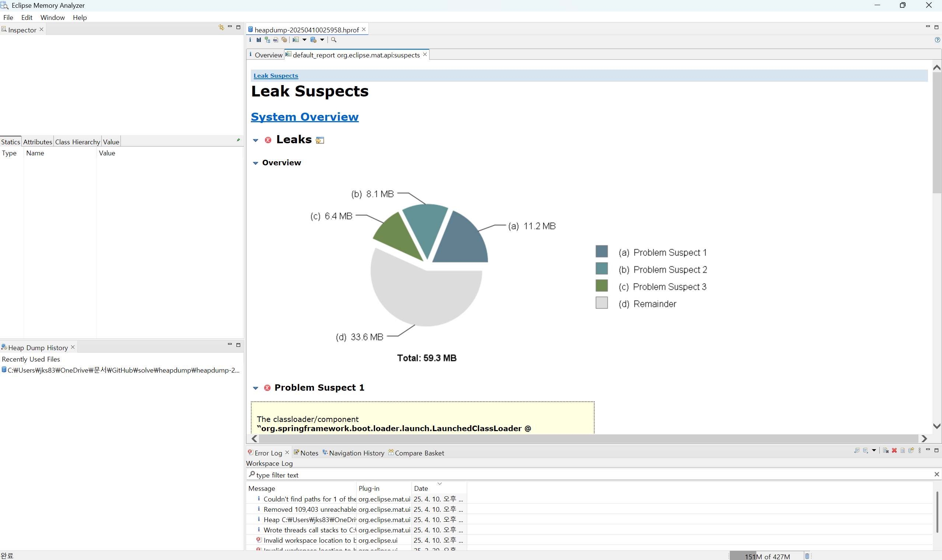Click the Leak Suspects breadcrumb link

pyautogui.click(x=276, y=76)
